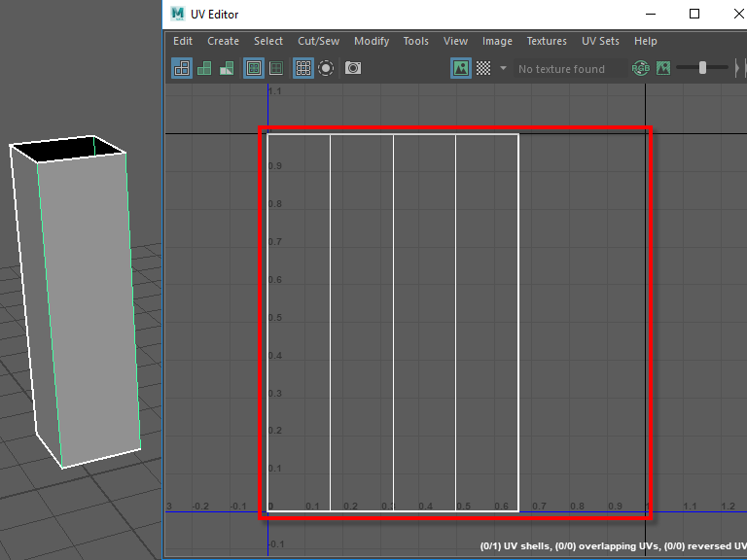Click the isolate select circle icon

[x=326, y=68]
